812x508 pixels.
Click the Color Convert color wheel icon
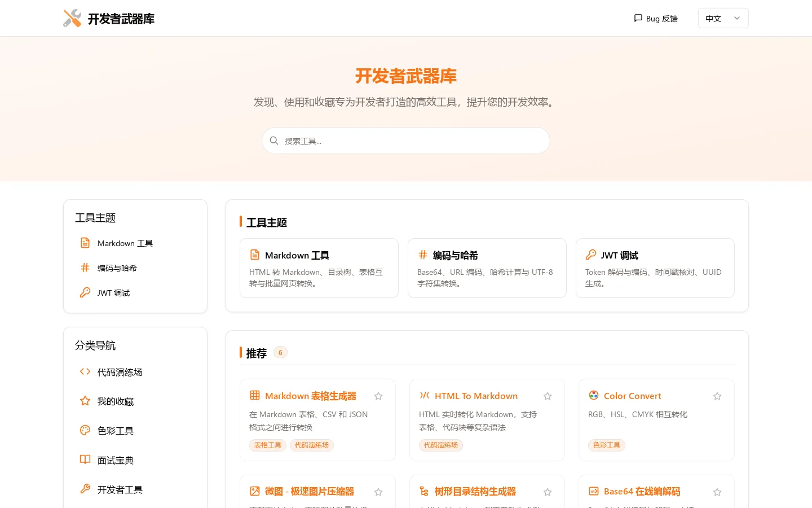(594, 395)
